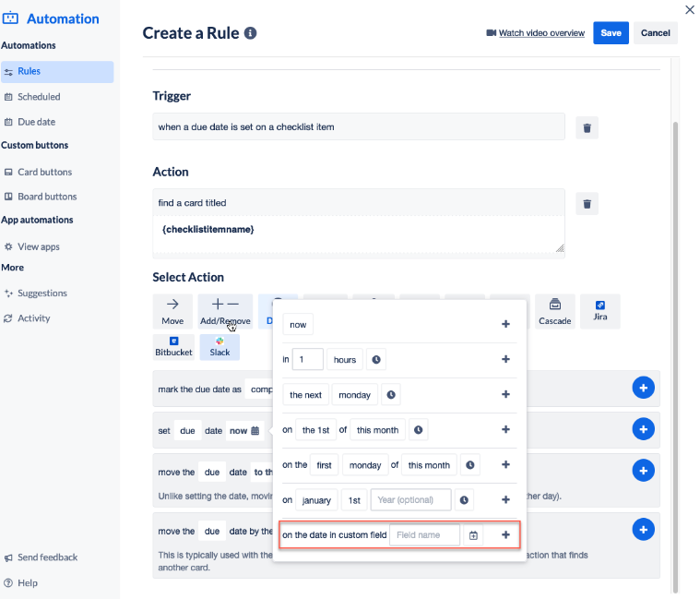Add the 'move the due date to' action
This screenshot has height=599, width=700.
644,471
